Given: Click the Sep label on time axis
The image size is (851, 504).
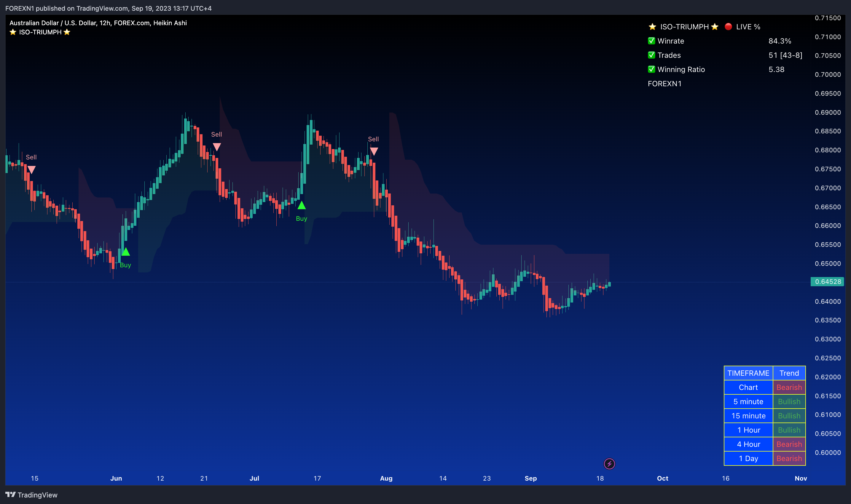Looking at the screenshot, I should point(530,478).
